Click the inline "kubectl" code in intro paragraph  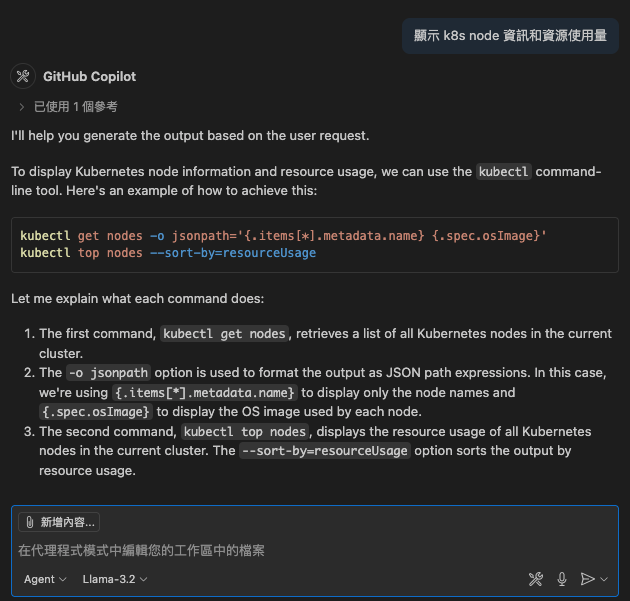tap(503, 171)
